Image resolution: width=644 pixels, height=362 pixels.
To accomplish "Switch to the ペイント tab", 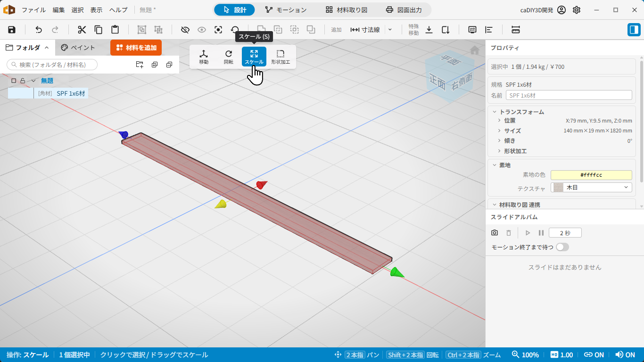I will [x=78, y=48].
